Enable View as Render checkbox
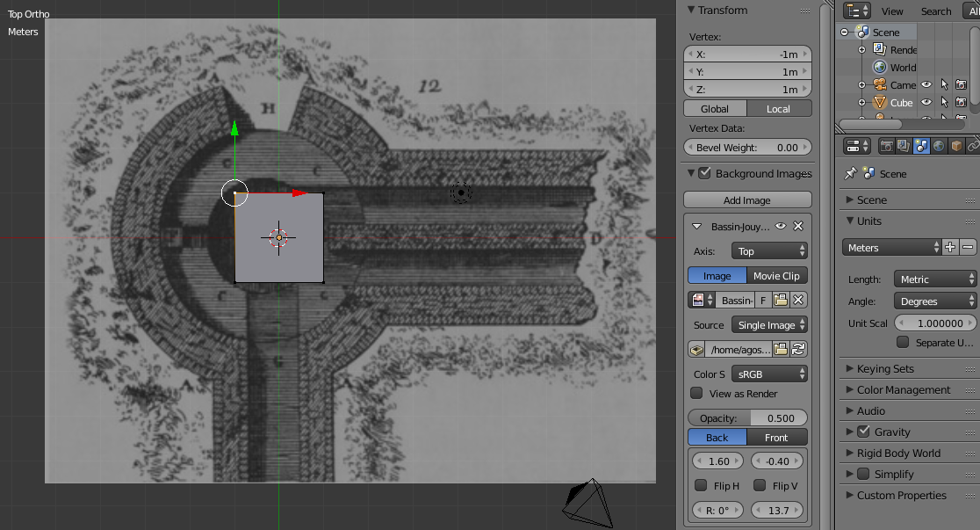 (x=696, y=393)
